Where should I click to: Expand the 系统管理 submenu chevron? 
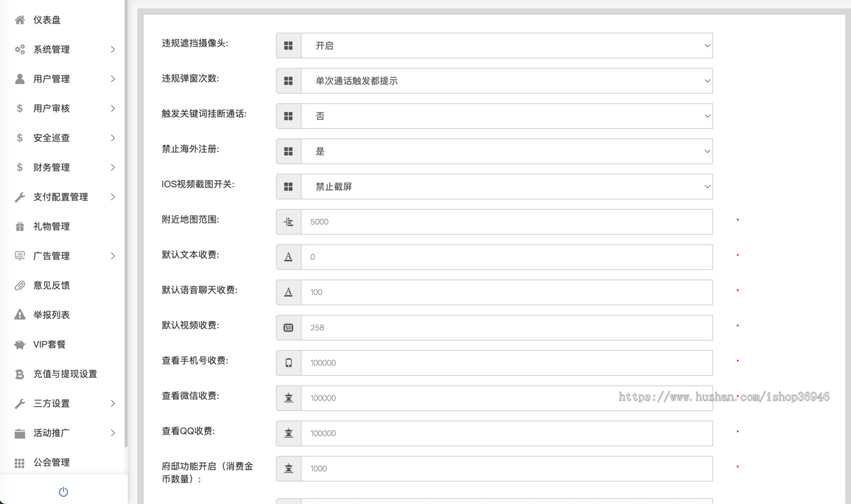[113, 50]
